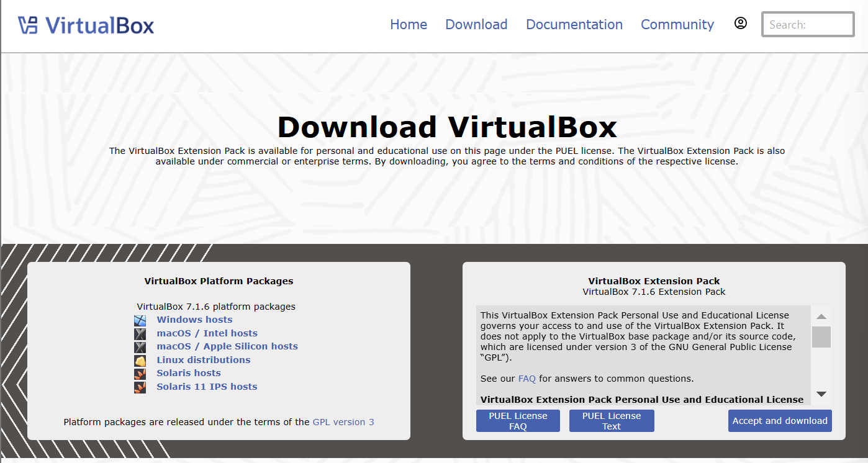The height and width of the screenshot is (463, 868).
Task: Open the user account icon
Action: click(741, 24)
